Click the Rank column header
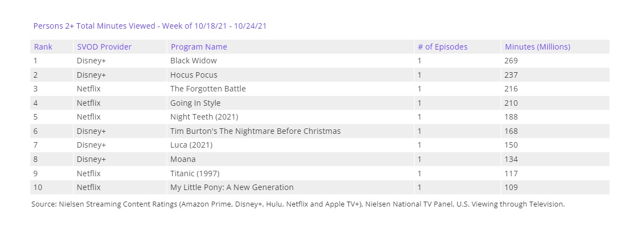Viewport: 644px width, 233px height. coord(43,47)
